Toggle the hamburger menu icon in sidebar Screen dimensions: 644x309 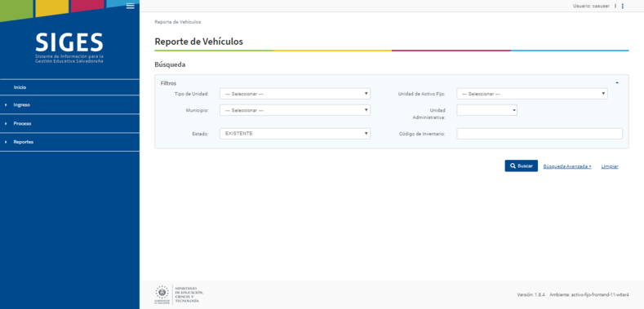click(131, 6)
